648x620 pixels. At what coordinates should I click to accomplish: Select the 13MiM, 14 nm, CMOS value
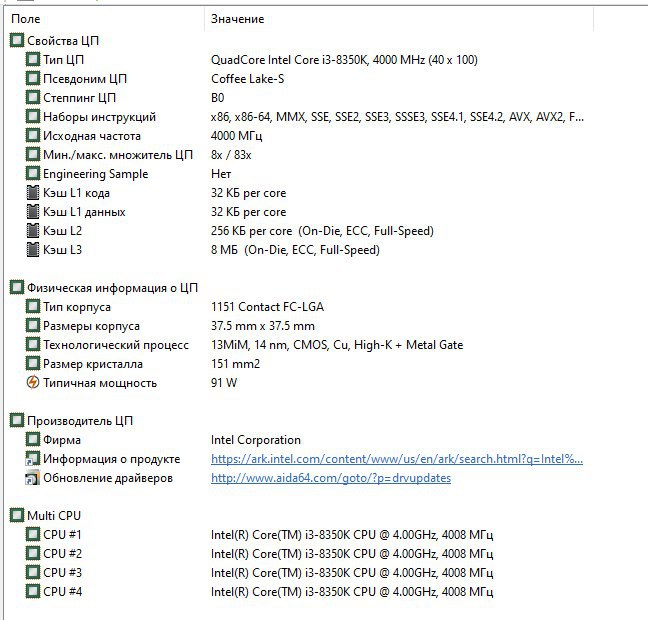click(x=337, y=345)
